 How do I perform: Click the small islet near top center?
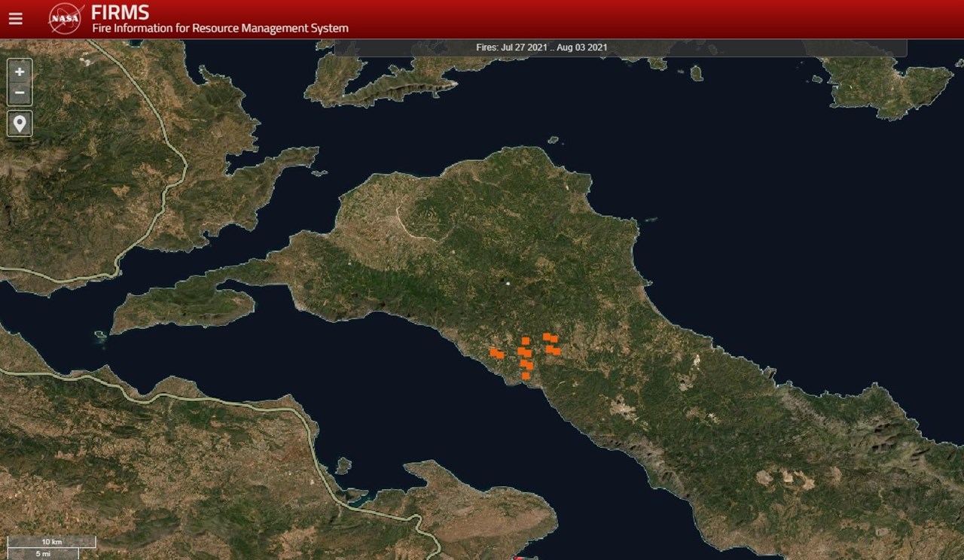click(554, 140)
